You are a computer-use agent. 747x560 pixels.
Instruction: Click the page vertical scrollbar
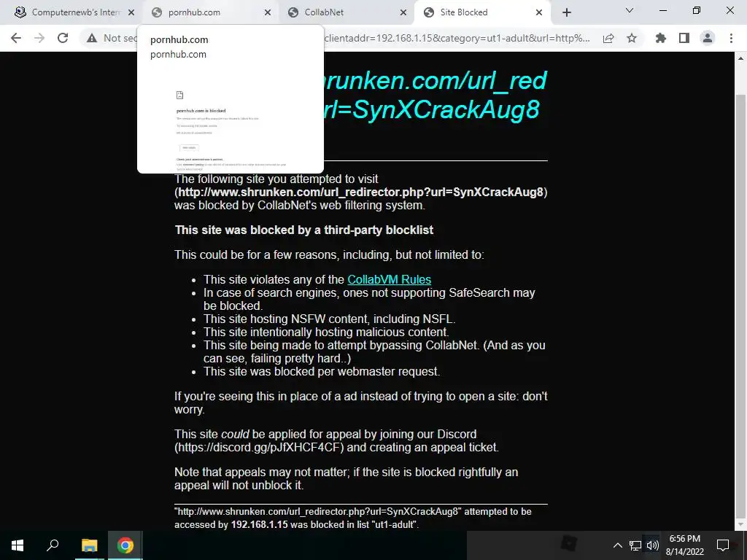(740, 305)
